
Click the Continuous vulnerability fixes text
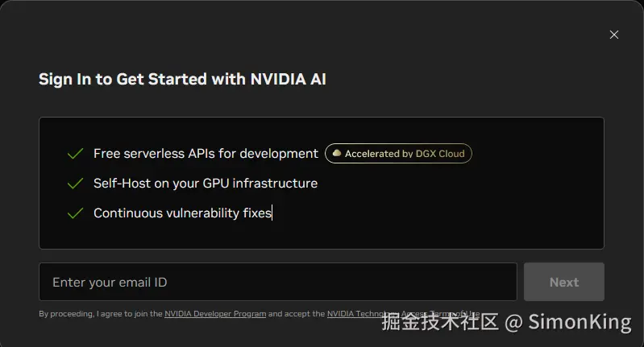pyautogui.click(x=182, y=213)
